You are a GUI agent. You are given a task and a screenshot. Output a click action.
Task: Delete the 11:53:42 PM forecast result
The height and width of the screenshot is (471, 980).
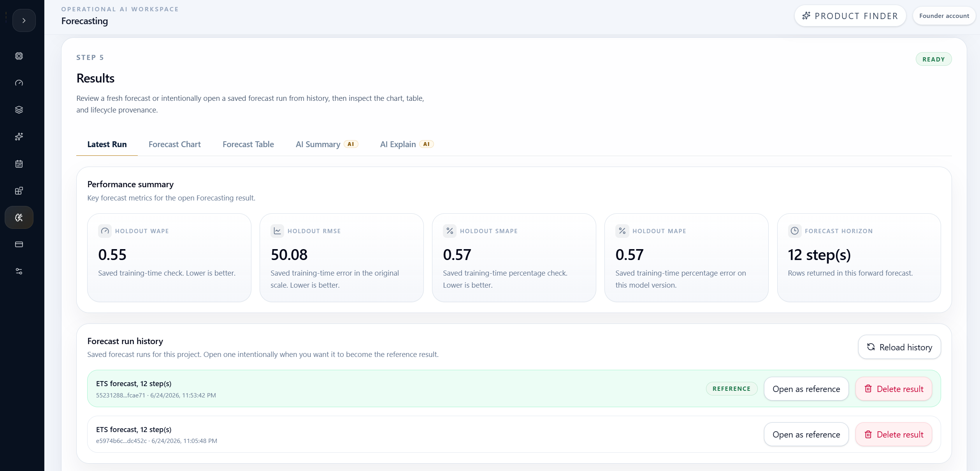tap(894, 389)
